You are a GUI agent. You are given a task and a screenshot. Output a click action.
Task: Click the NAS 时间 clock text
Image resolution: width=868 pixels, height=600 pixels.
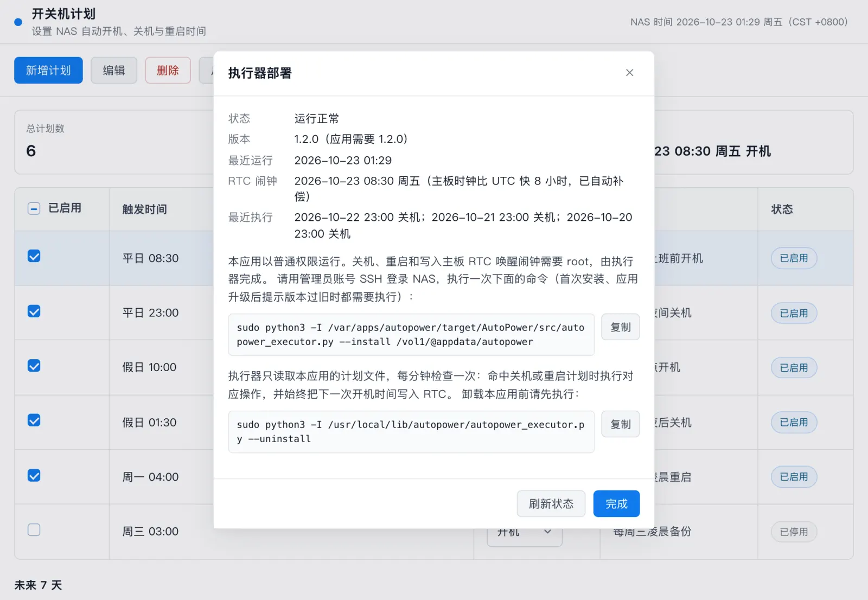739,22
